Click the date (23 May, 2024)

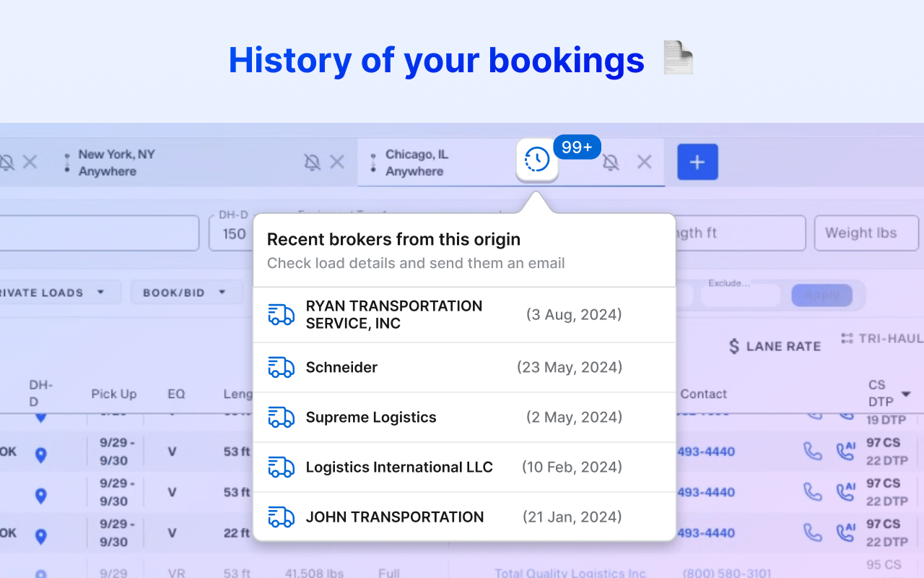tap(570, 367)
